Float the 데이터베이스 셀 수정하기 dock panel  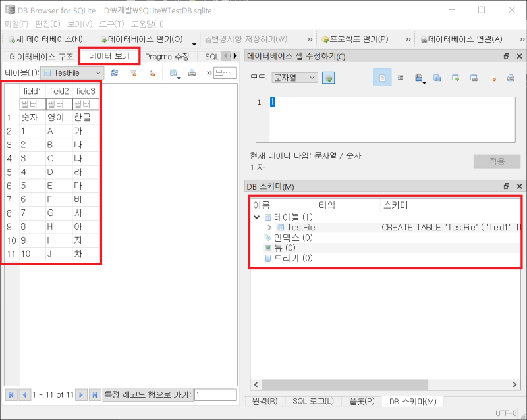(x=507, y=56)
